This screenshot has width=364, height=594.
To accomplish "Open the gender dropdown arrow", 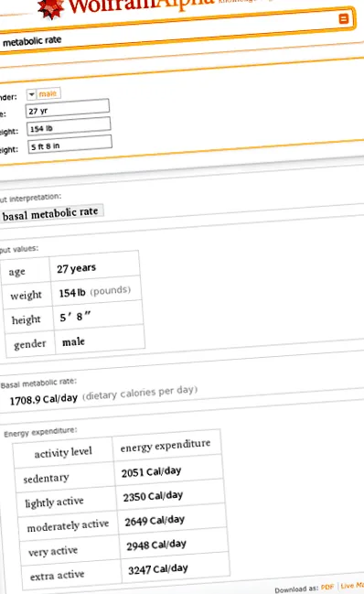I will point(31,94).
